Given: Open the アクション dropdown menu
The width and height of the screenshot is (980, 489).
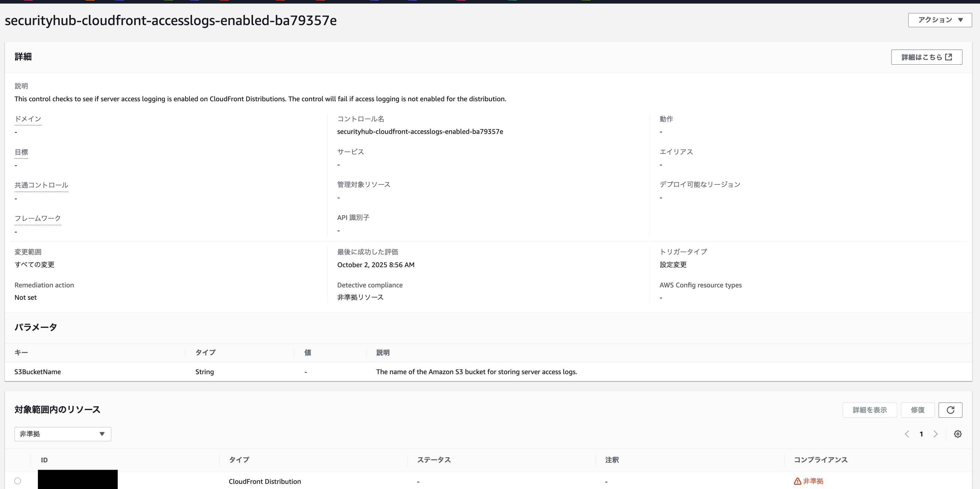Looking at the screenshot, I should [x=940, y=20].
